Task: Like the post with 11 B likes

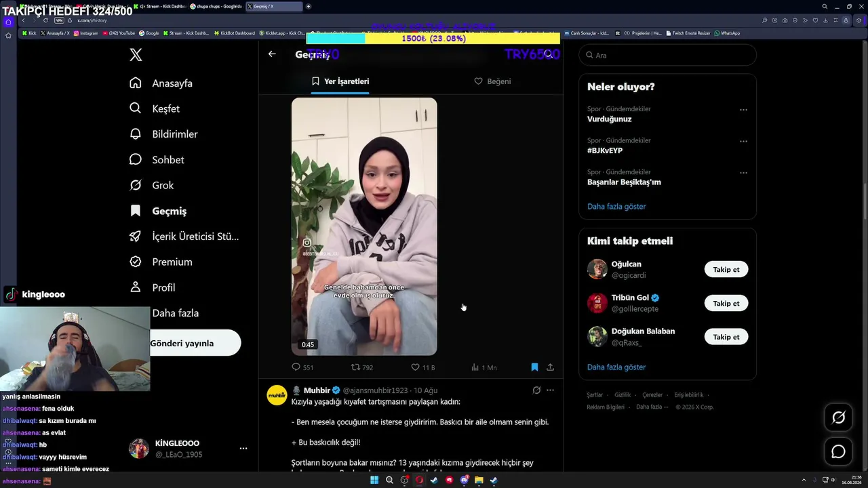Action: pos(422,367)
